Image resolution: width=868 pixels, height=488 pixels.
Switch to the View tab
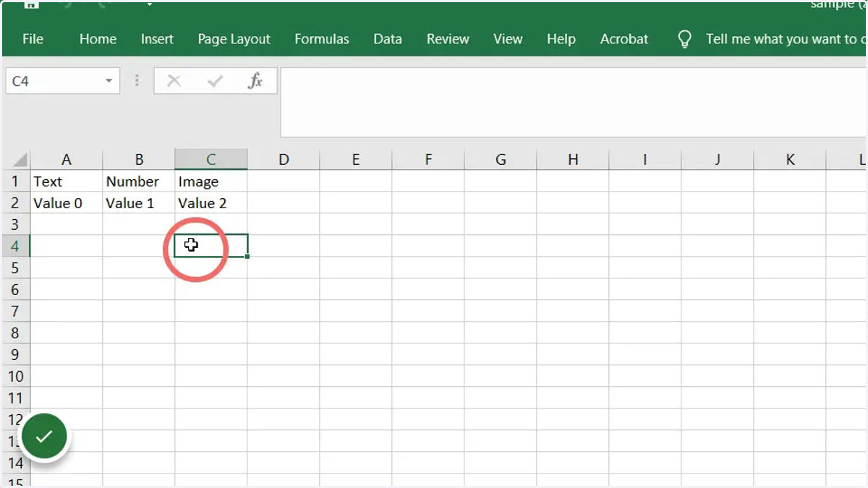pyautogui.click(x=508, y=39)
